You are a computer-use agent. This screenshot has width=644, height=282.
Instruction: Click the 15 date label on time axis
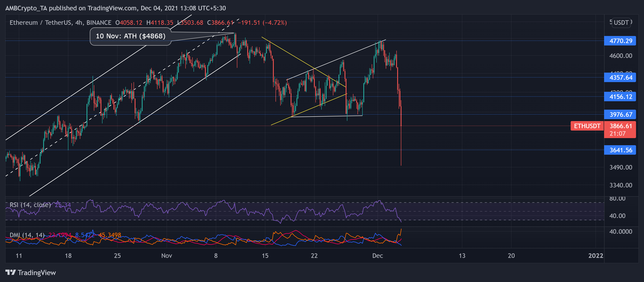[x=265, y=256]
